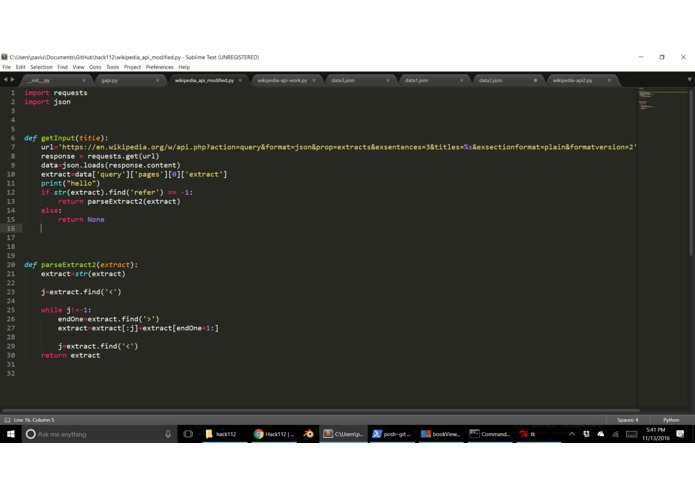Close the wikipedia-api-work.py tab
Image resolution: width=695 pixels, height=494 pixels.
pyautogui.click(x=314, y=81)
